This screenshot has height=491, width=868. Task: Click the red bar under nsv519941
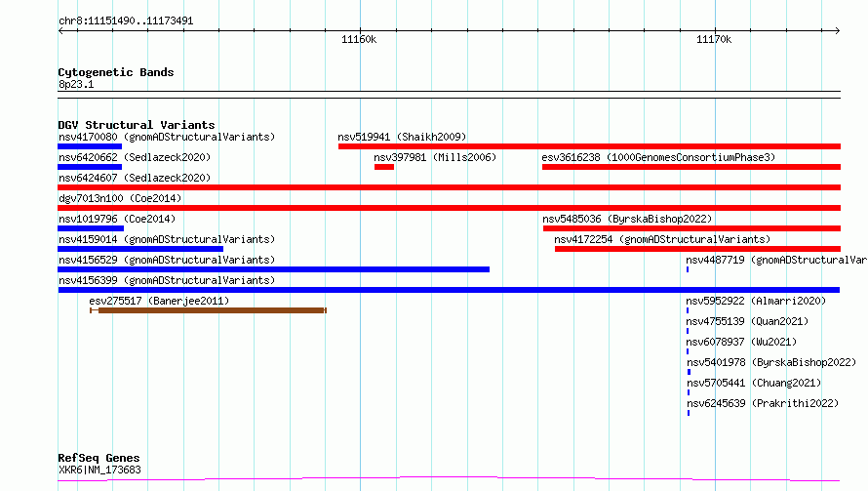point(589,146)
